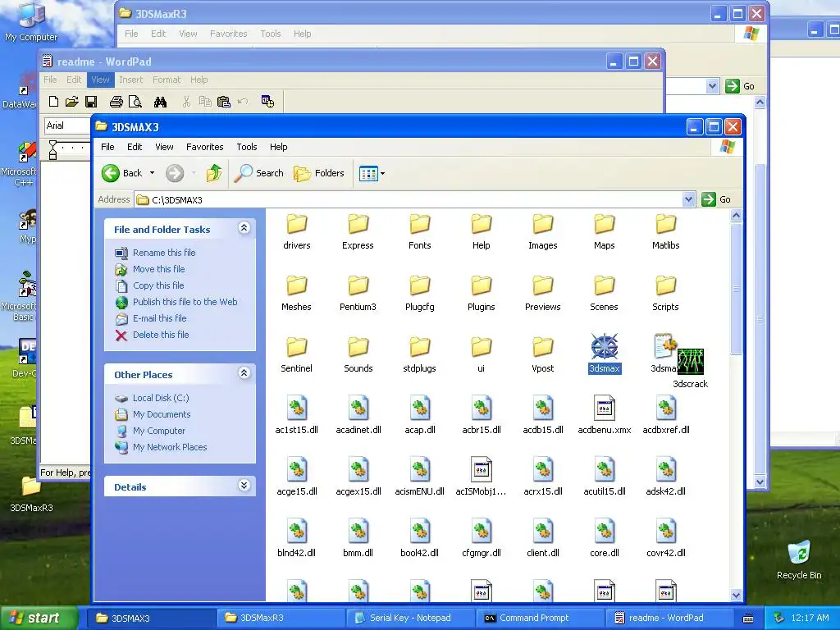Viewport: 840px width, 630px height.
Task: Open the Back button history dropdown arrow
Action: tap(152, 173)
